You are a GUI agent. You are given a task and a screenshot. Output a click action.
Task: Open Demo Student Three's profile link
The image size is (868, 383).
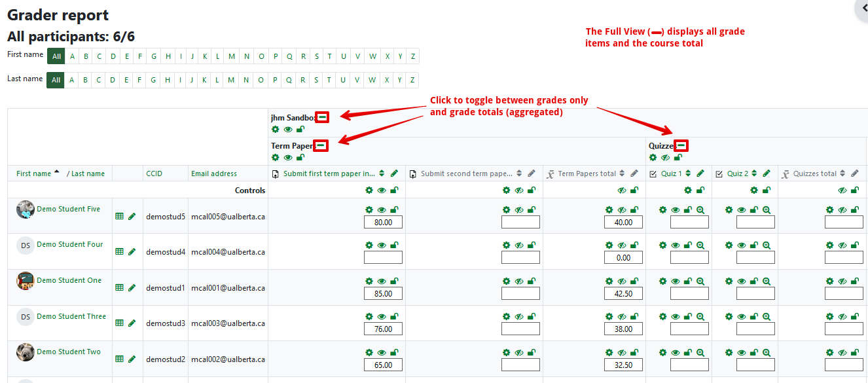pos(71,316)
